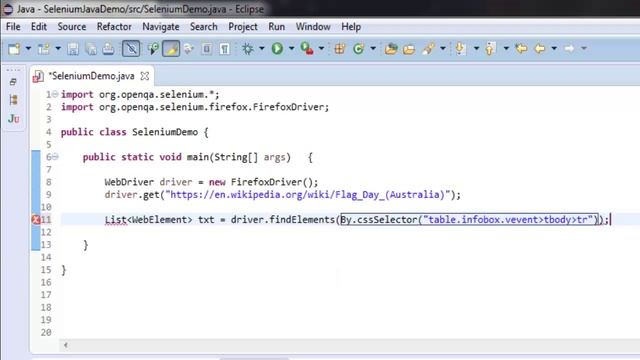Click the greyed icon right of Mark Occurrences

(189, 49)
